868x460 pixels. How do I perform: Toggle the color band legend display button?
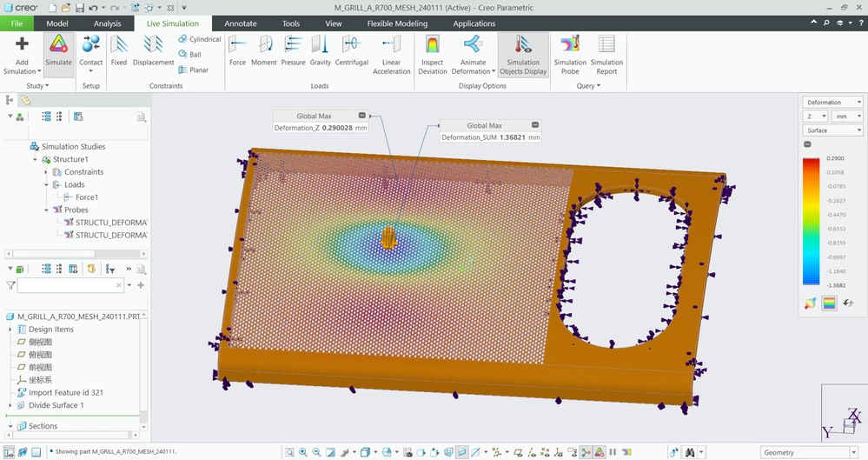829,303
